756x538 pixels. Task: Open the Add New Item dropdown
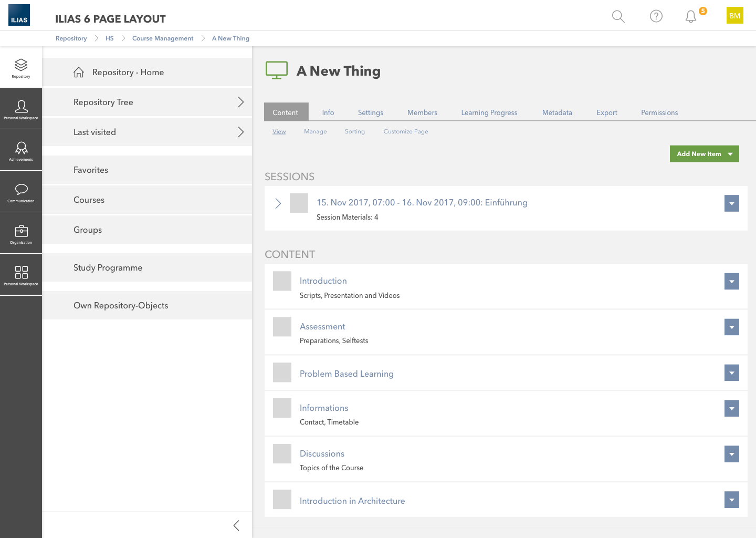[704, 154]
